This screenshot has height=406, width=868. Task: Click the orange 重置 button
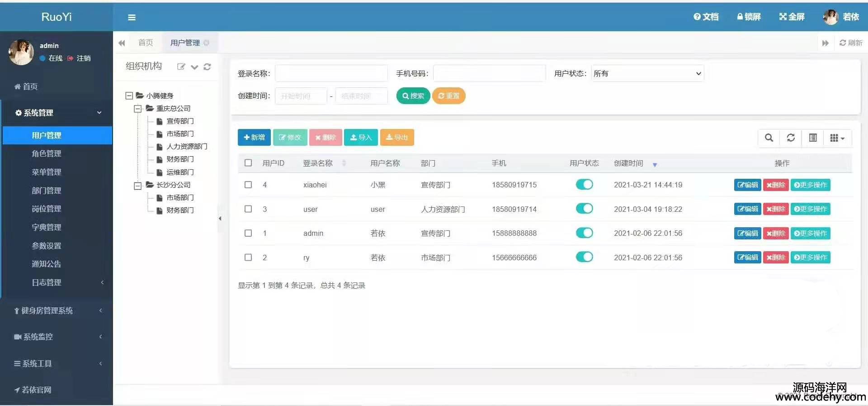(x=448, y=96)
